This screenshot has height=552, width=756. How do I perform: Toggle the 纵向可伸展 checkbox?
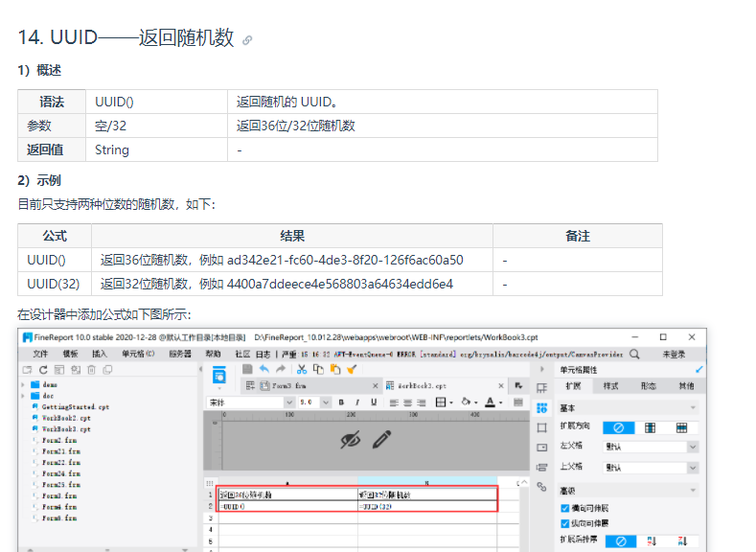coord(565,523)
